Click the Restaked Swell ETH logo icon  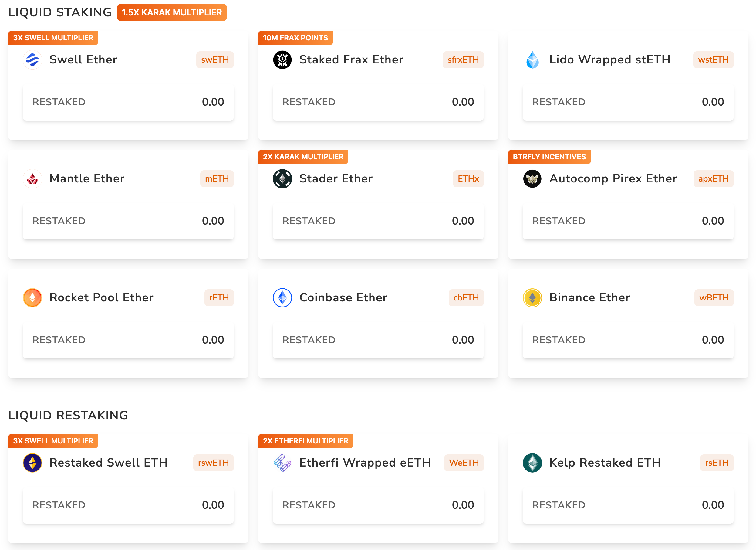32,463
